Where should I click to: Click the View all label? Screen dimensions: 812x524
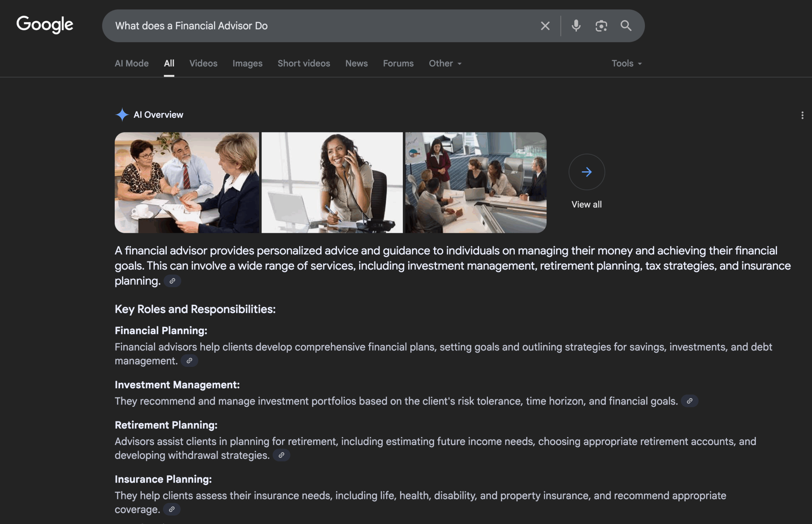586,205
